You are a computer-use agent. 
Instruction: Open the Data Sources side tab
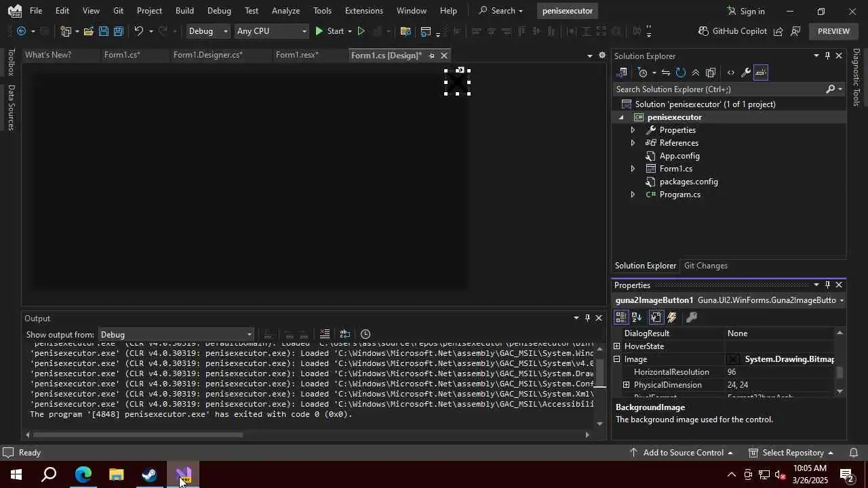pyautogui.click(x=11, y=107)
